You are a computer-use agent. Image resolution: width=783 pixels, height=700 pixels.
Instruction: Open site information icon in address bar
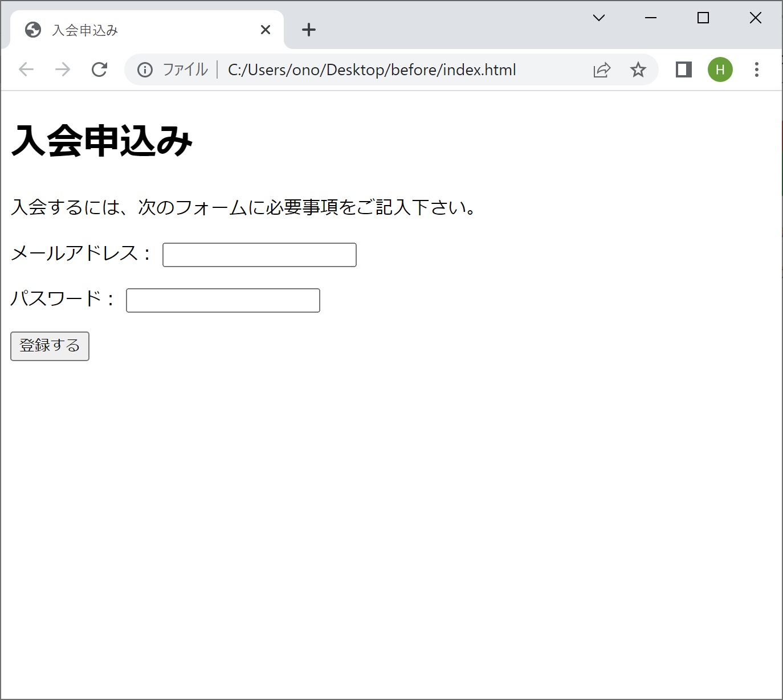[145, 70]
